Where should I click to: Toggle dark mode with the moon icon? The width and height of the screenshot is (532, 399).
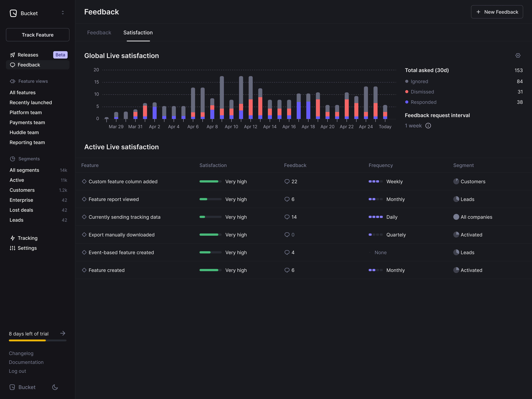click(x=55, y=387)
